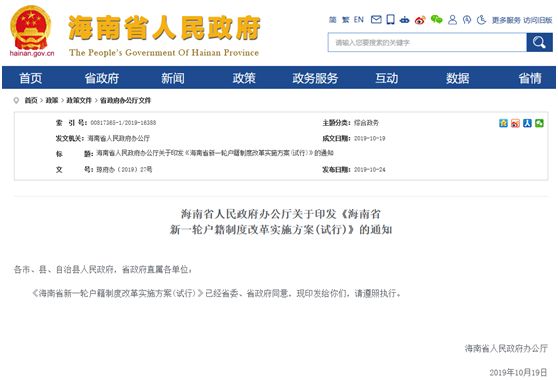Viewport: 558px width, 380px height.
Task: Share article via Renren blue icon
Action: coord(527,123)
